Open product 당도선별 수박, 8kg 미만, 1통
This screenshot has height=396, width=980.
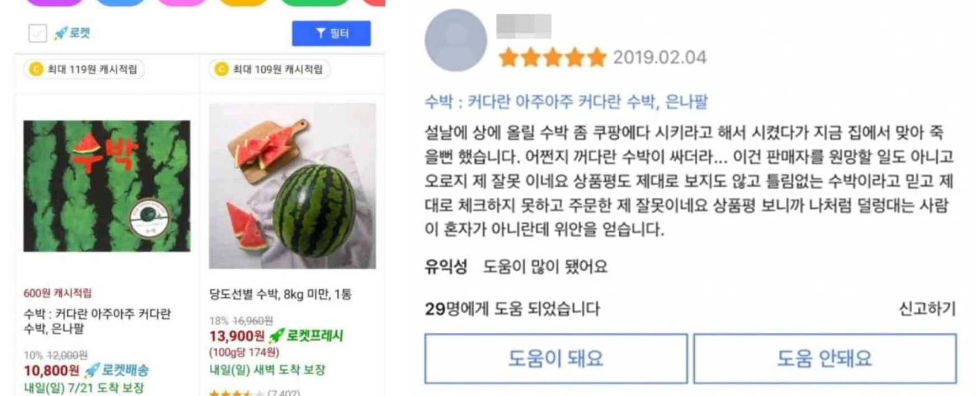(x=280, y=294)
